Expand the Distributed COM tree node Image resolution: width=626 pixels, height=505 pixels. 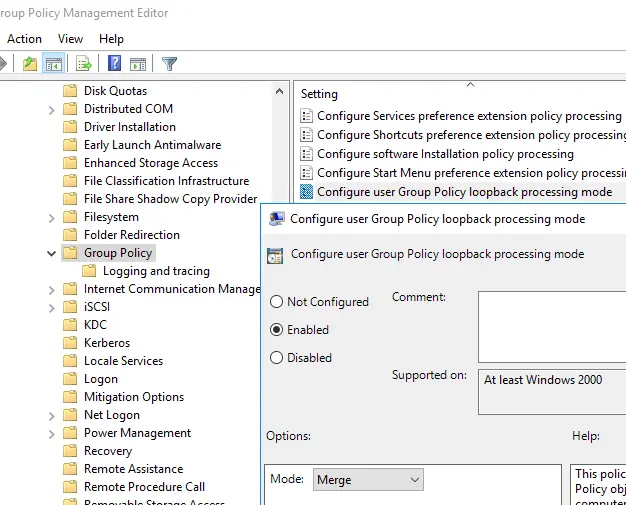point(52,109)
